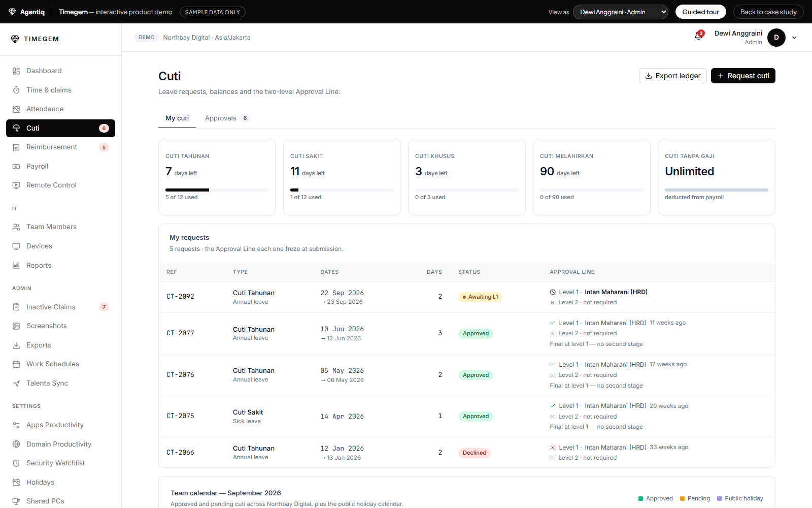Click the Reports chart icon

click(16, 265)
